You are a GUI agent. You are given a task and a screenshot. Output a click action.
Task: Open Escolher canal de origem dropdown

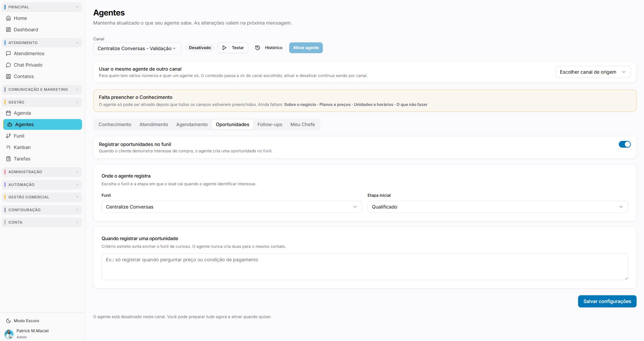coord(593,72)
